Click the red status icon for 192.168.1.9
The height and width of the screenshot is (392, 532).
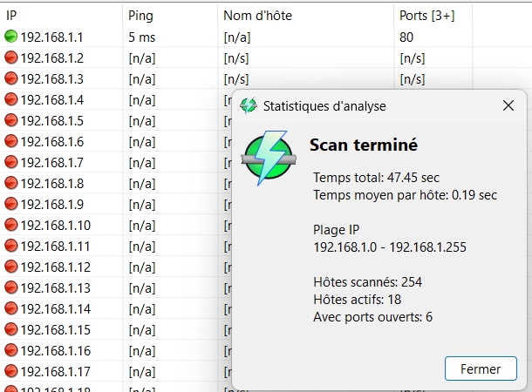(10, 205)
